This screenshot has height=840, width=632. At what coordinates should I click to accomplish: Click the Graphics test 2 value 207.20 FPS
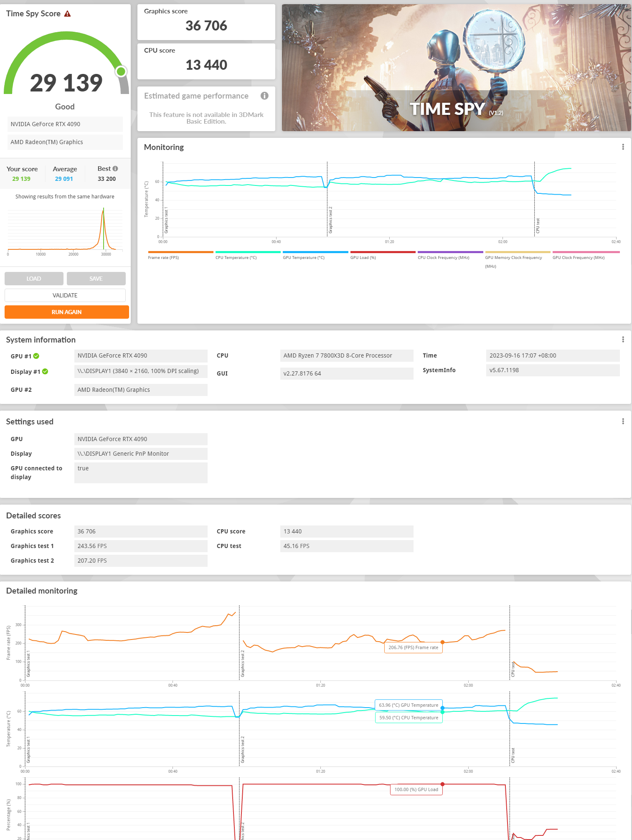click(x=141, y=561)
